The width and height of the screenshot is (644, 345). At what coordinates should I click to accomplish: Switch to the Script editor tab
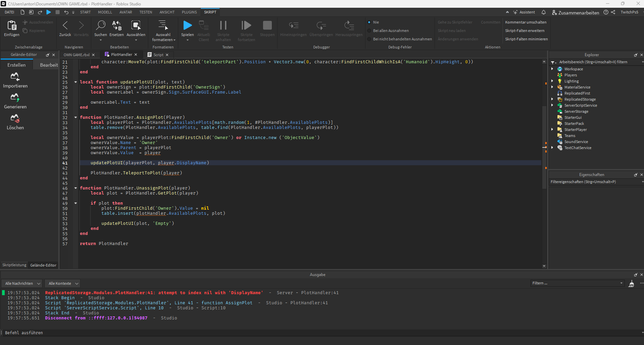[x=158, y=55]
